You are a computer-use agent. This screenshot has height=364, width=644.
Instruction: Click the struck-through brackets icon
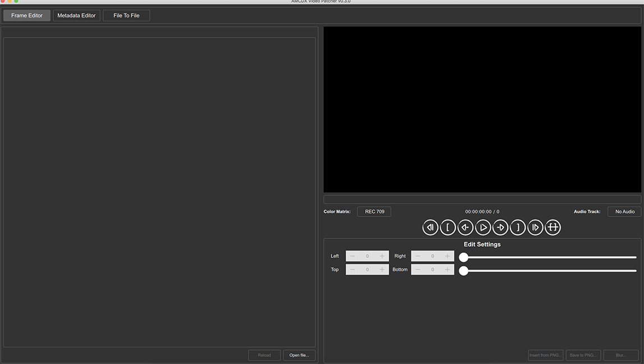pyautogui.click(x=553, y=227)
